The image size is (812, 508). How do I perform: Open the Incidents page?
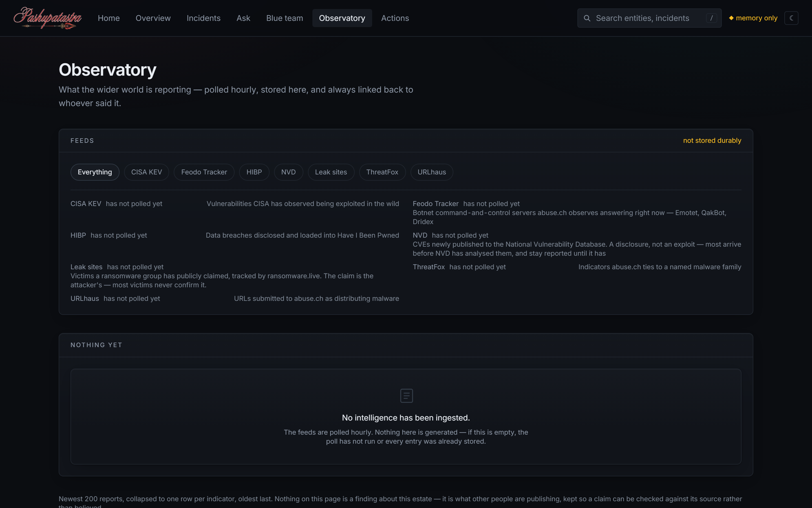pyautogui.click(x=203, y=18)
